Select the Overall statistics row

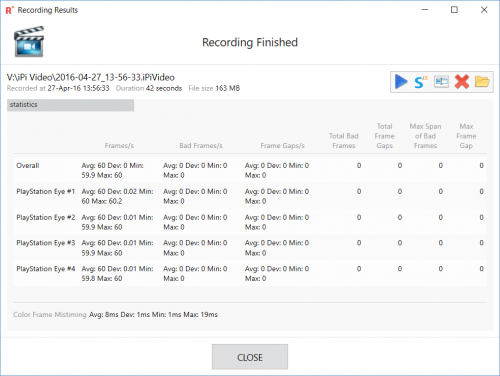pyautogui.click(x=250, y=170)
